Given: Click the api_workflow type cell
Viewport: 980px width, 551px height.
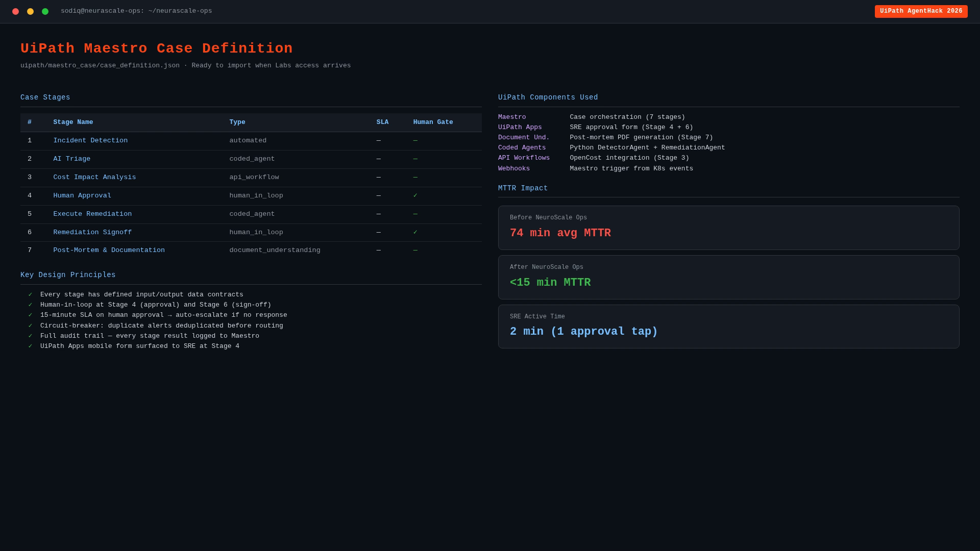Looking at the screenshot, I should click(x=254, y=178).
